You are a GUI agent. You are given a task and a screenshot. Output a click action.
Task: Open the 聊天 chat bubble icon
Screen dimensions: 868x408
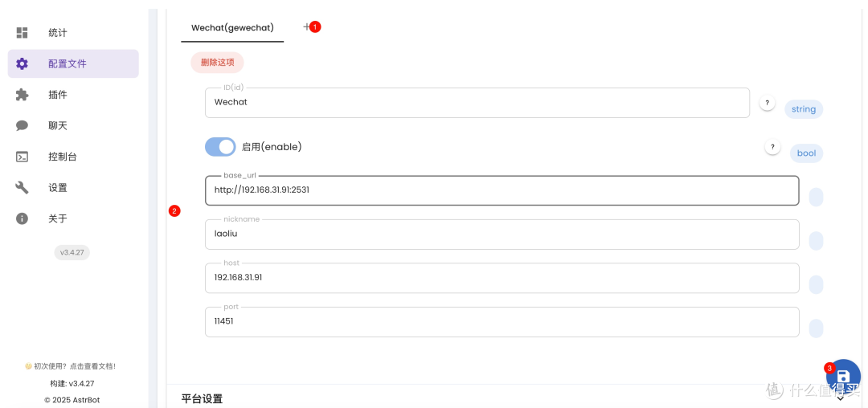23,125
